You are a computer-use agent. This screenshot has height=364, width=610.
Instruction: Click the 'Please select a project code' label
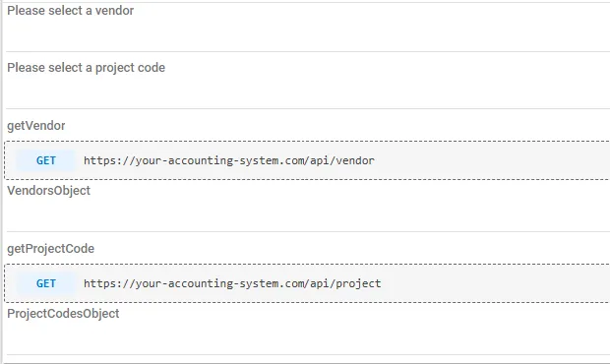click(86, 68)
